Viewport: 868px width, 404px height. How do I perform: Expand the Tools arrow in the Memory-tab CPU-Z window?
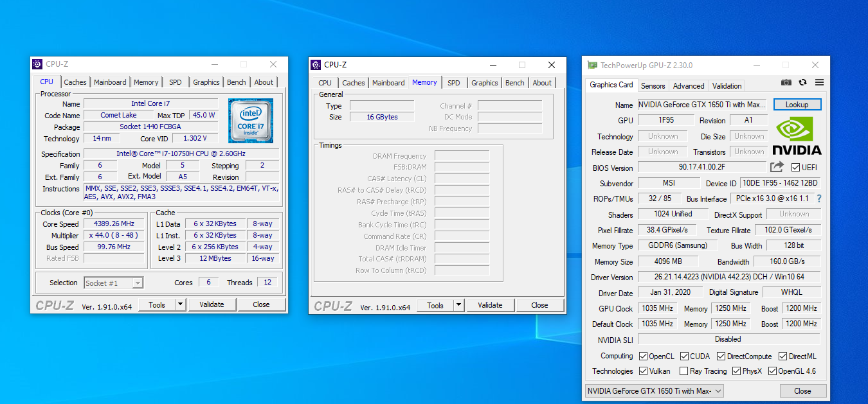(458, 305)
